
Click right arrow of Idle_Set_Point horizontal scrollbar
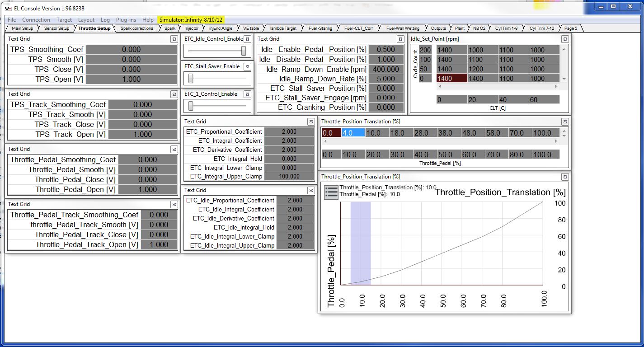(556, 86)
